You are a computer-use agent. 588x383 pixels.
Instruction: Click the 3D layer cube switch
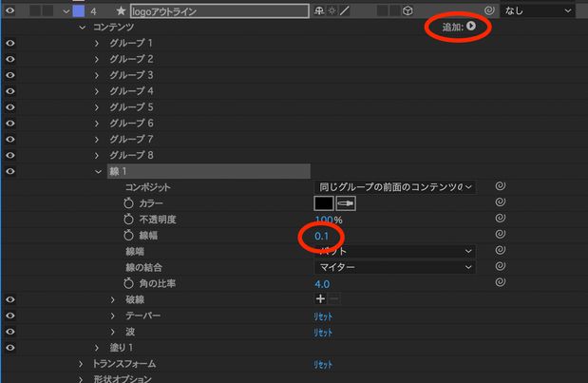[x=408, y=10]
